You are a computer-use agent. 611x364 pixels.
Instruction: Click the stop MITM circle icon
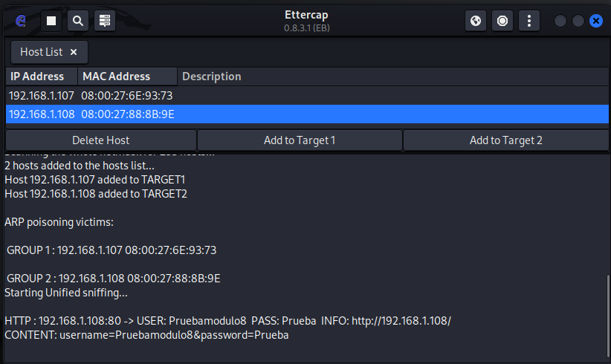point(502,21)
